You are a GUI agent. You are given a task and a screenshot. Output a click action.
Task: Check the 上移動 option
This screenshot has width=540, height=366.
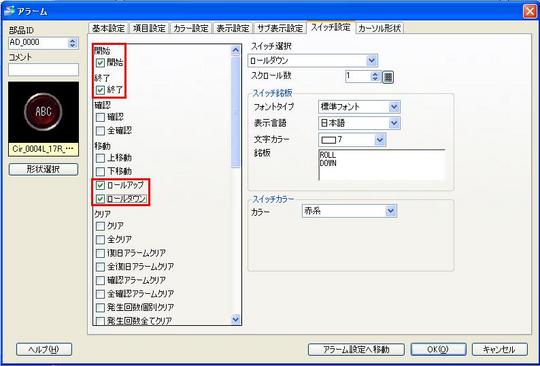coord(100,158)
